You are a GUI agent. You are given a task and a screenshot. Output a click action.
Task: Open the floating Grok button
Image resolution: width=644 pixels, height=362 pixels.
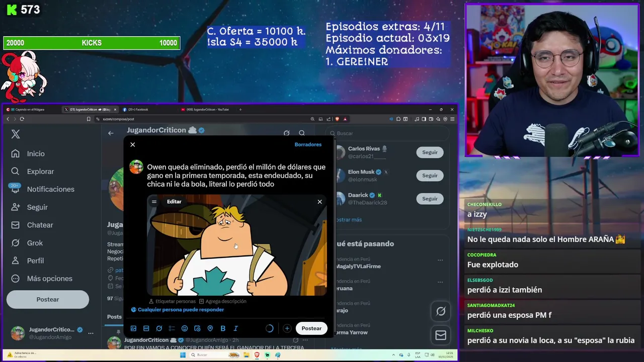point(441,312)
